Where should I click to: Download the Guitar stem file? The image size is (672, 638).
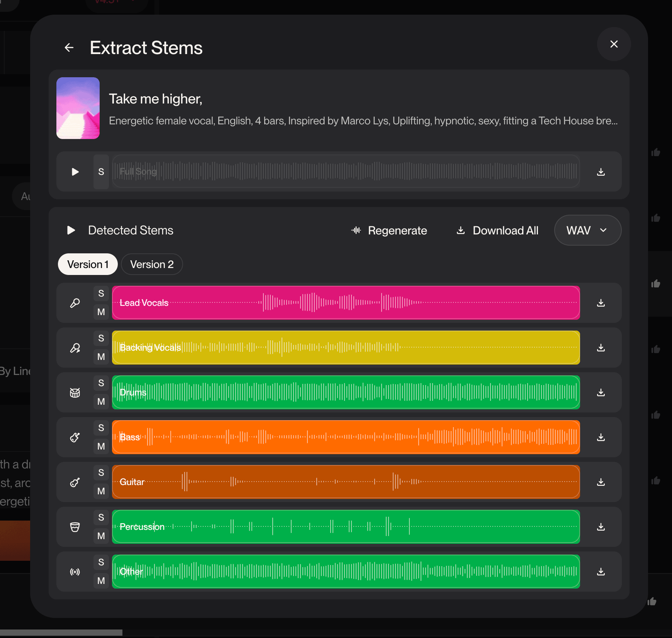(601, 482)
